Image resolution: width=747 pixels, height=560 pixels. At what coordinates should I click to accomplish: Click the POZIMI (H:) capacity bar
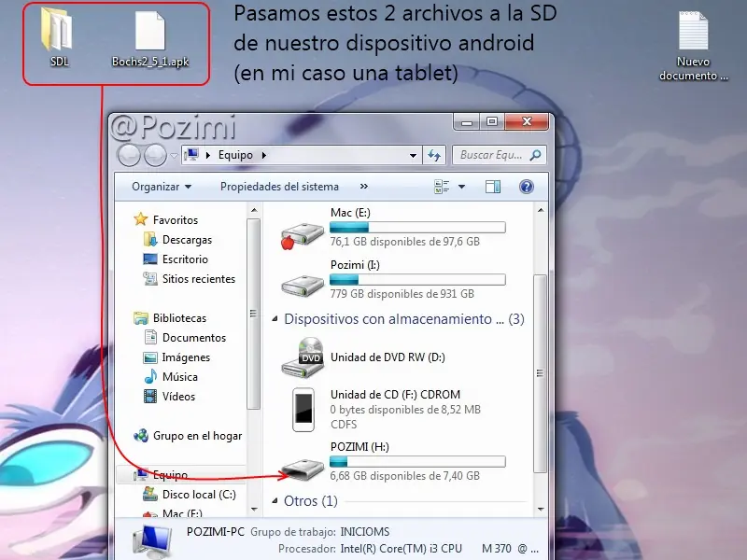[x=417, y=461]
